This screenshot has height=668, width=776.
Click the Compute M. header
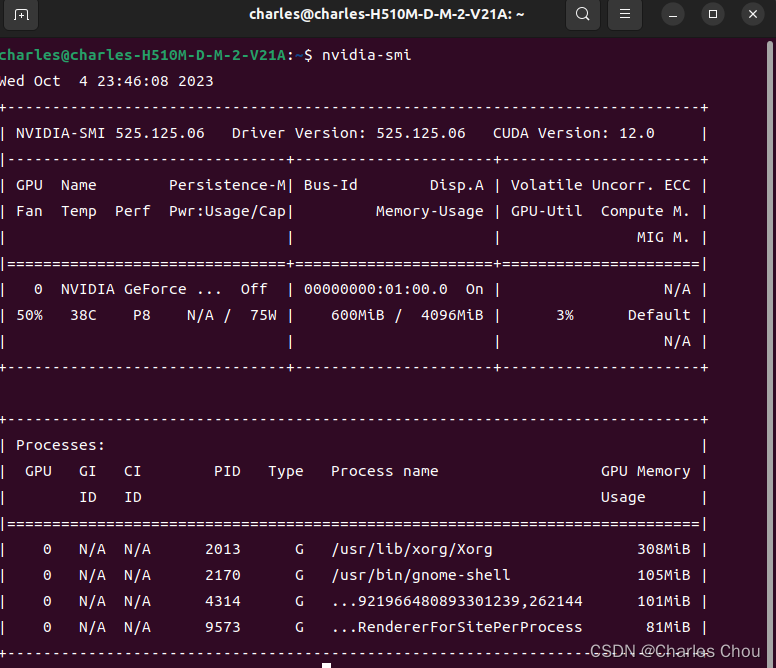pyautogui.click(x=645, y=211)
